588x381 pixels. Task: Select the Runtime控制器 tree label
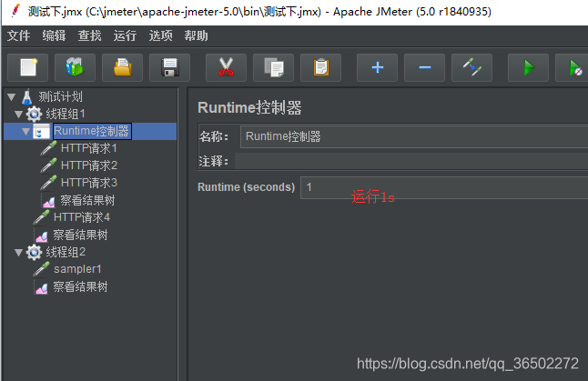[92, 131]
